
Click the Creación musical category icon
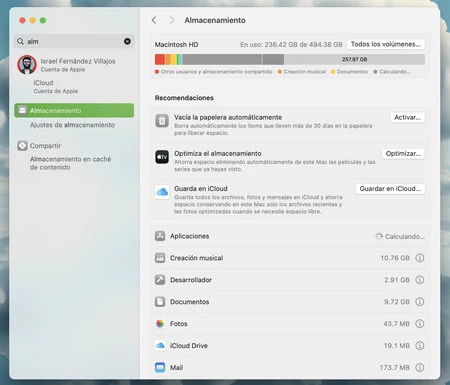click(160, 258)
